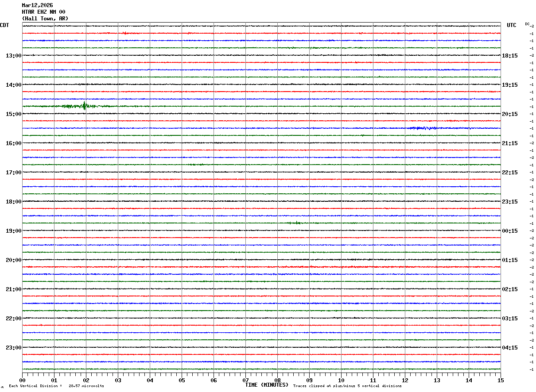This screenshot has width=536, height=392.
Task: Click the location label (Hall Town, AR)
Action: pyautogui.click(x=45, y=19)
